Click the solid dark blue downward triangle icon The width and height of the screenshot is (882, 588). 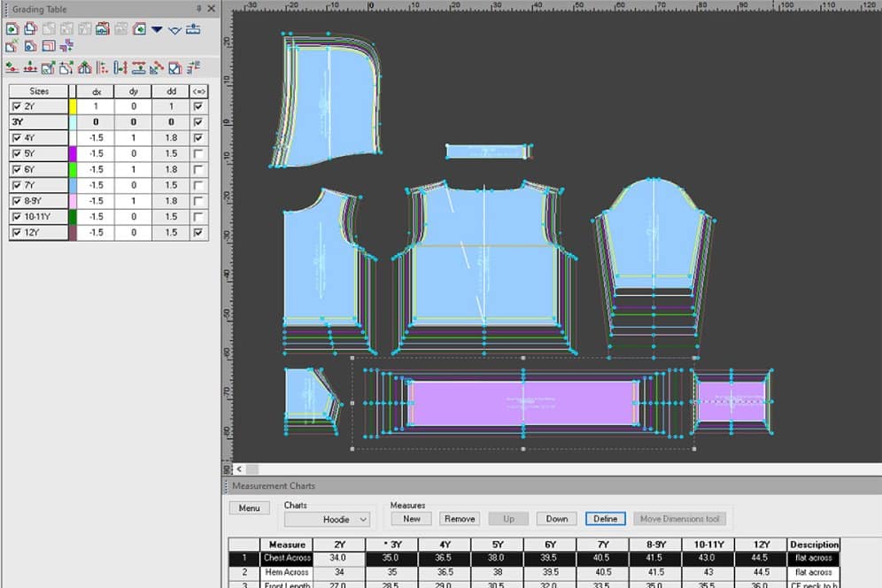(157, 29)
